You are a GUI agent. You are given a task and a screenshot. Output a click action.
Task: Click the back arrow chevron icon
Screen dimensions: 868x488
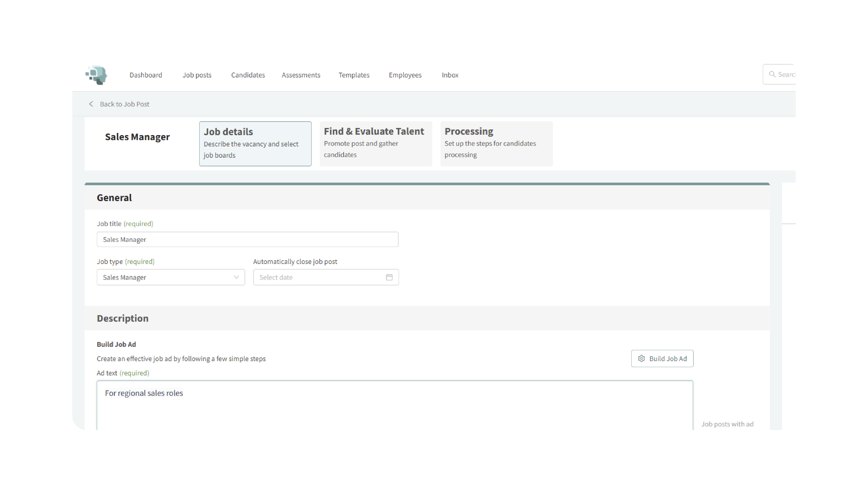(91, 104)
